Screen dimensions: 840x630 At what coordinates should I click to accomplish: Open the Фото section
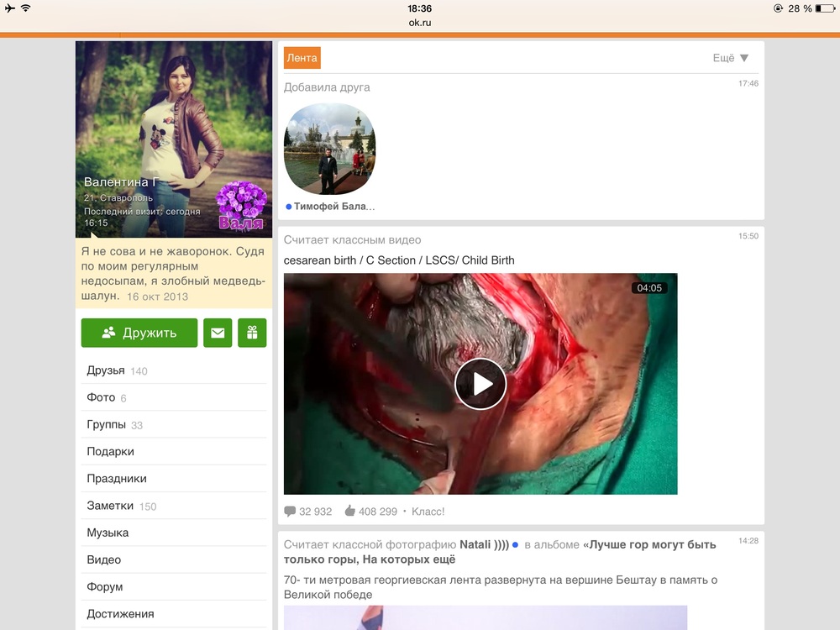[101, 397]
